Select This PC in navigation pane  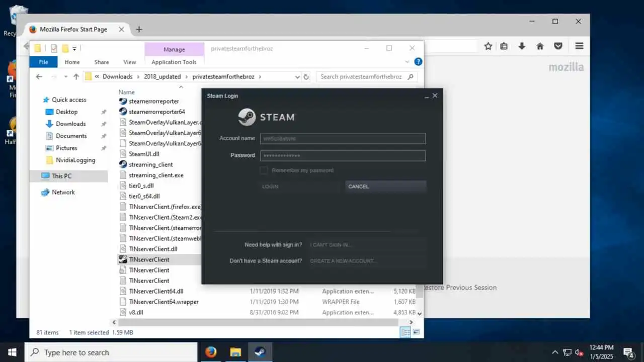[x=61, y=176]
